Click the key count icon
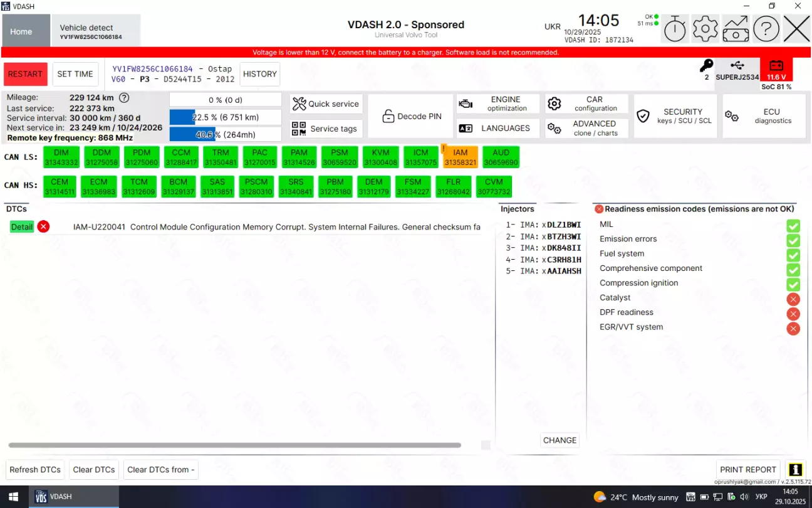Image resolution: width=812 pixels, height=508 pixels. (706, 66)
